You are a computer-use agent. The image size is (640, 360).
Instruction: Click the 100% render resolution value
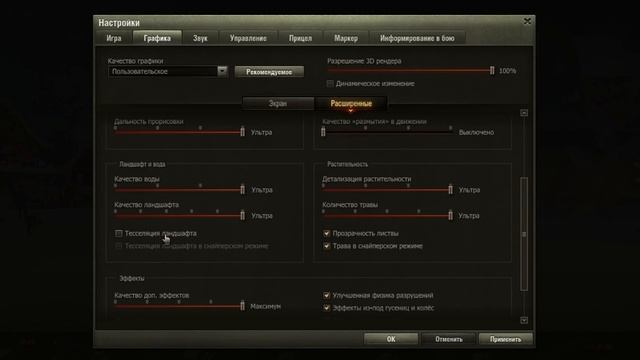point(507,71)
